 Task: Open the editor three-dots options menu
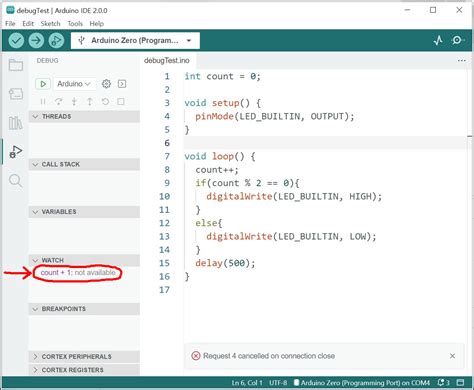462,61
